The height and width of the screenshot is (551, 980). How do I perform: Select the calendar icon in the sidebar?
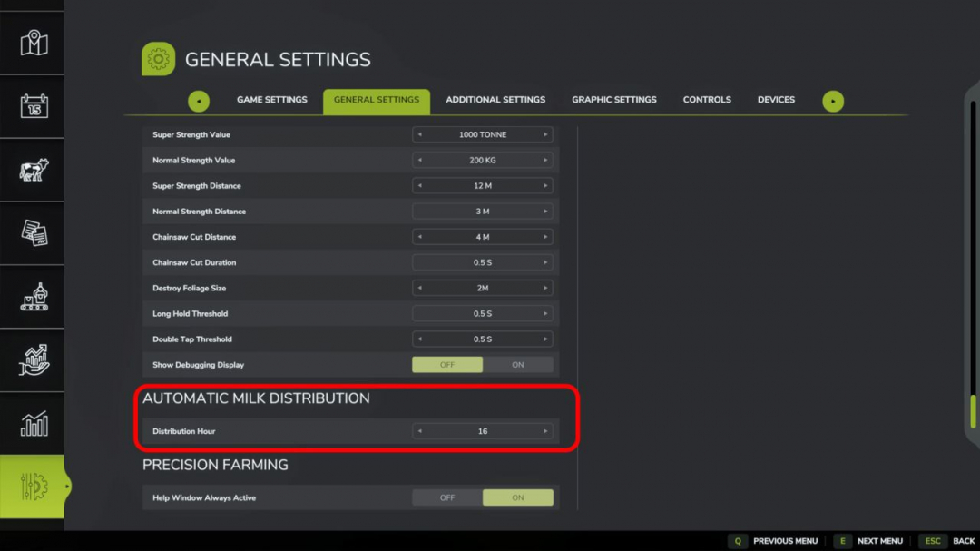tap(33, 105)
